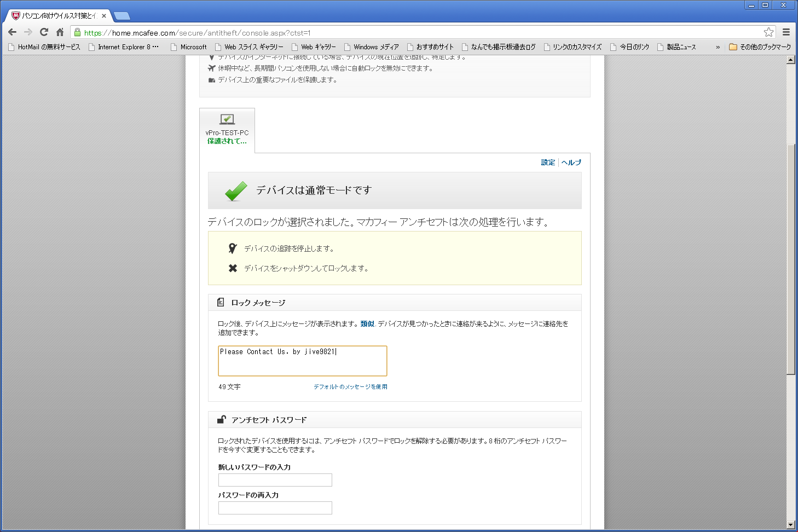Bookmark this page with the star
Screen dimensions: 798x532
tap(769, 32)
